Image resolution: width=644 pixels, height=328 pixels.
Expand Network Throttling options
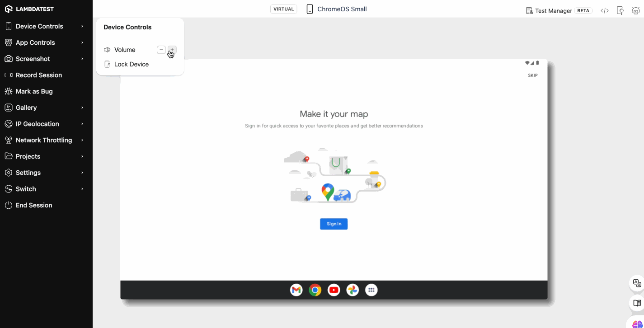pos(44,140)
